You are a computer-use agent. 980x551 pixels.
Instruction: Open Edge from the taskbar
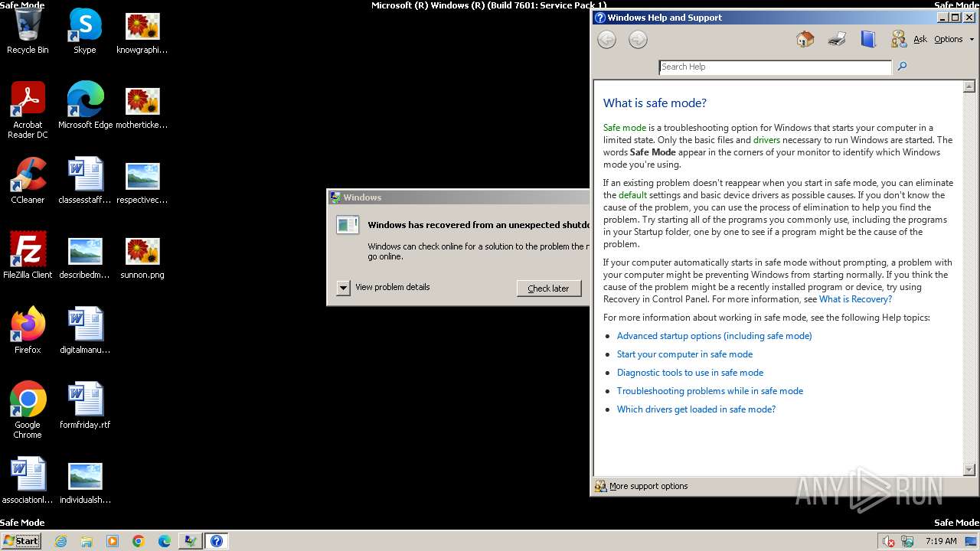tap(165, 541)
